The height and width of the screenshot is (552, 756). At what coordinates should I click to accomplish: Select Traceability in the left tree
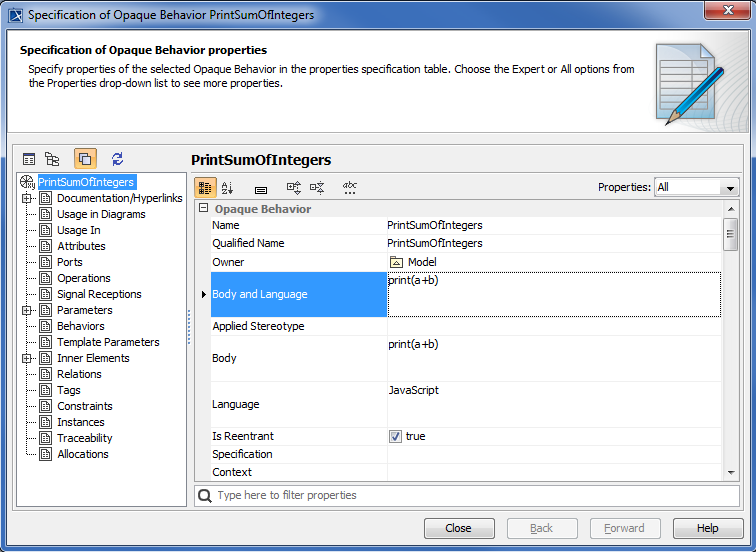84,438
